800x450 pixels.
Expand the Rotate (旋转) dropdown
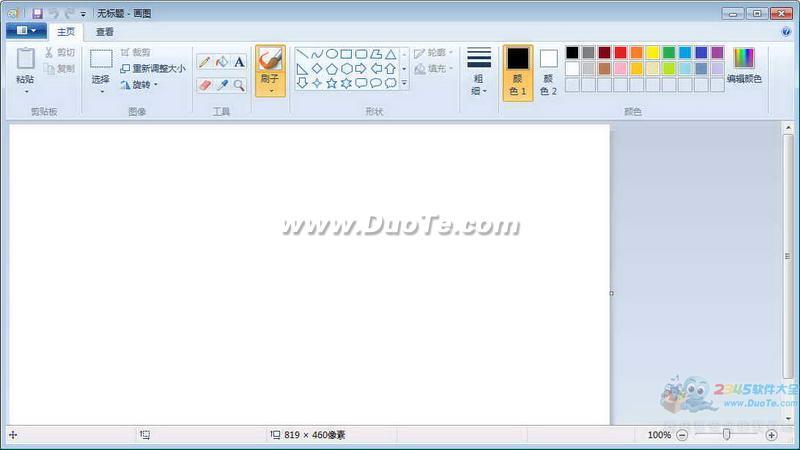click(139, 84)
